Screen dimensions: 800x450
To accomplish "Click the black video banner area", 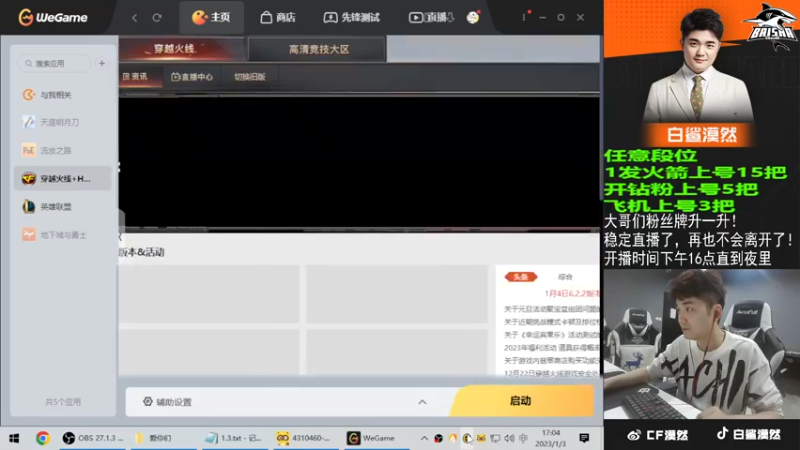I will coord(359,163).
